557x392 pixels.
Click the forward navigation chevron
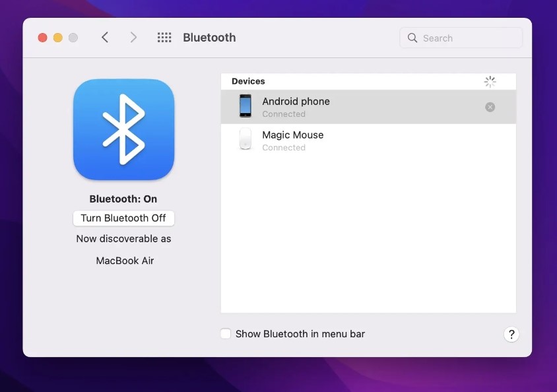(133, 38)
